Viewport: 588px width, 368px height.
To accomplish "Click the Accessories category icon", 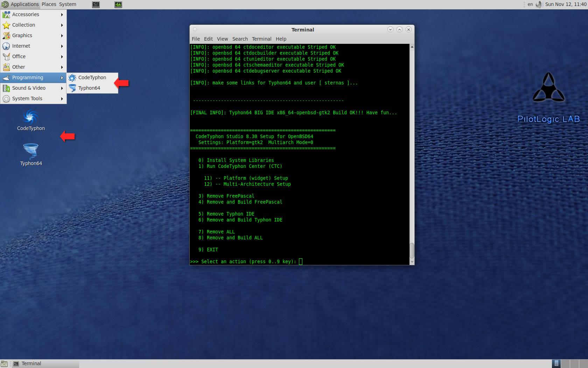I will (6, 14).
